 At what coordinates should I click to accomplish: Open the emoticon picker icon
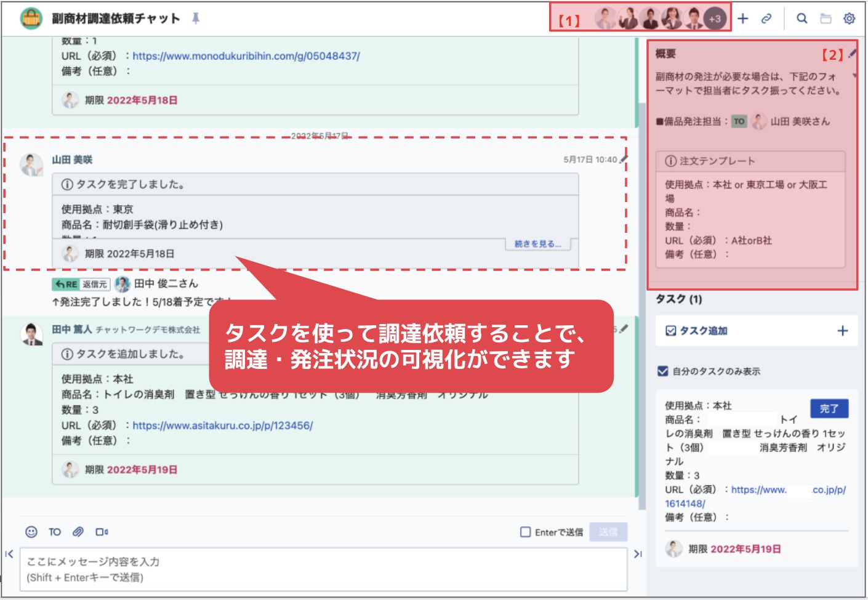(31, 532)
